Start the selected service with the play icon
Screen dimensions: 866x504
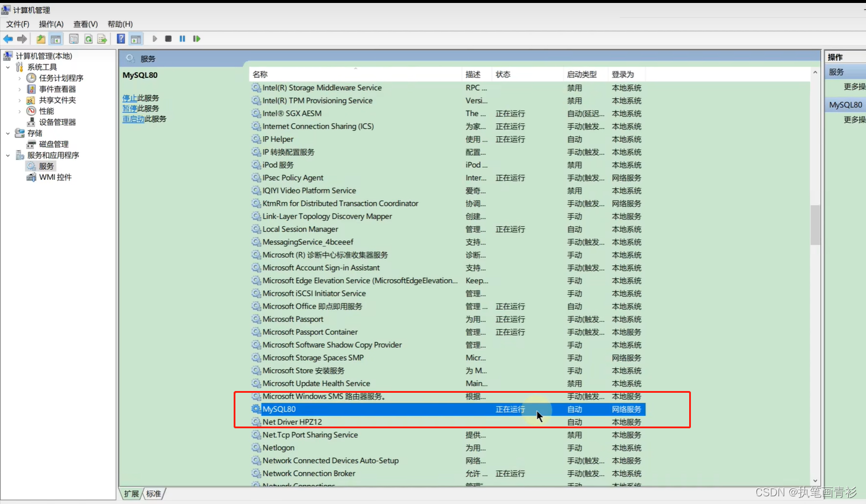coord(154,38)
